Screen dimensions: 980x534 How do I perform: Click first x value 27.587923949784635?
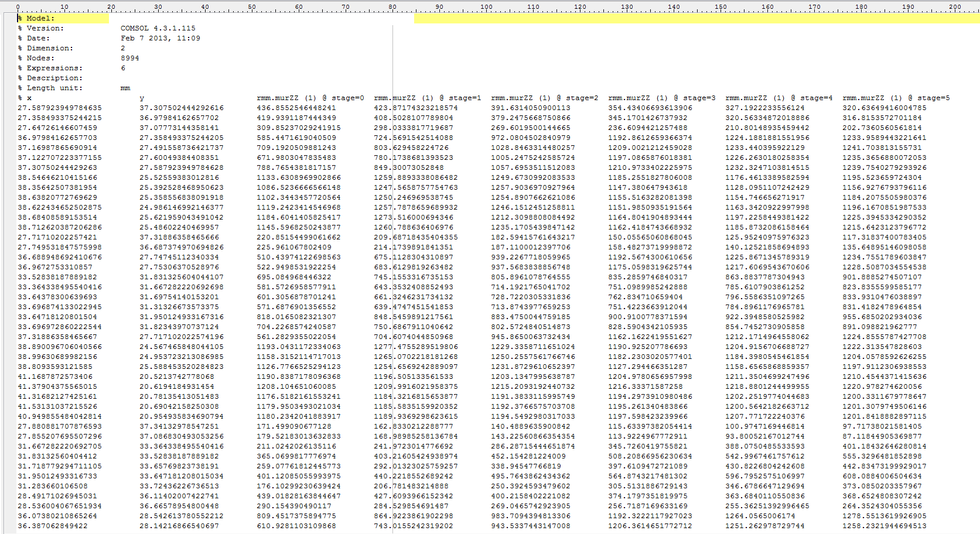pos(60,108)
